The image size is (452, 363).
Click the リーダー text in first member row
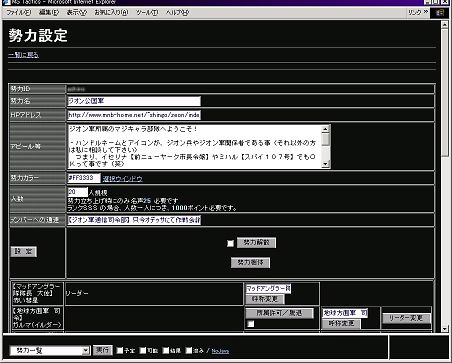(x=77, y=293)
